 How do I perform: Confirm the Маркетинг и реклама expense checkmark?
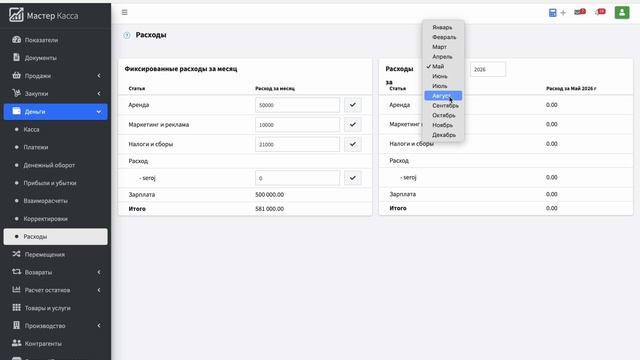(x=353, y=124)
